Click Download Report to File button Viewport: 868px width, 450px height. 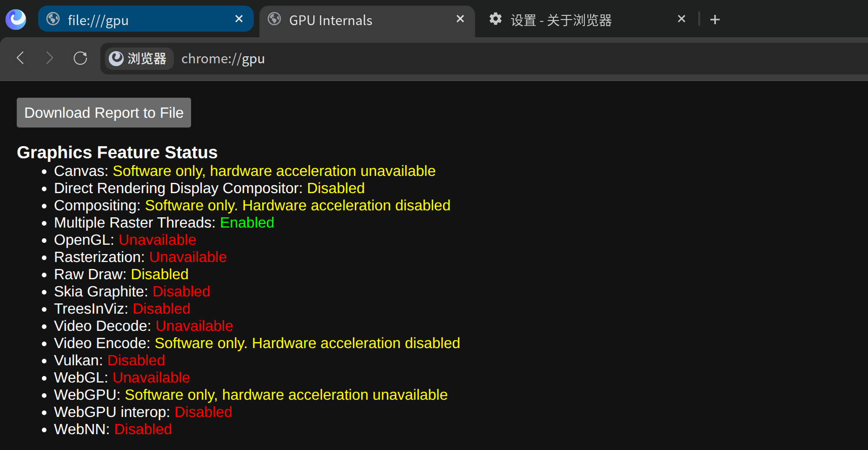[x=104, y=113]
